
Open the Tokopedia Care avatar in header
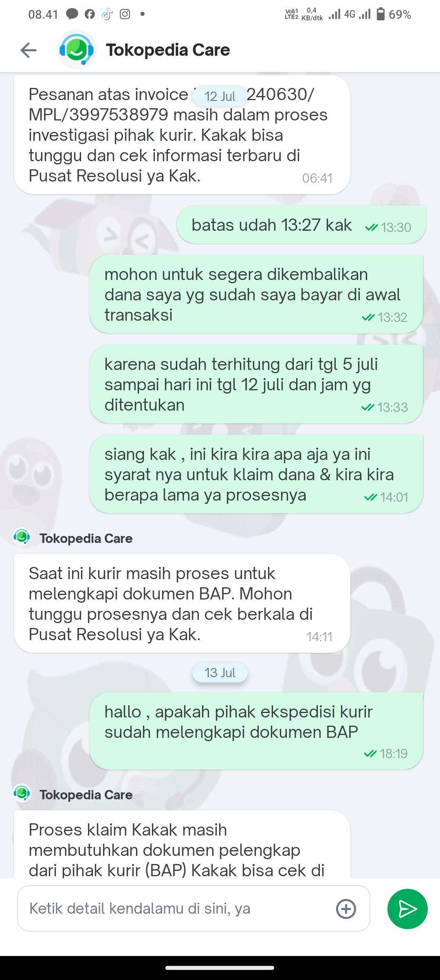click(x=77, y=50)
